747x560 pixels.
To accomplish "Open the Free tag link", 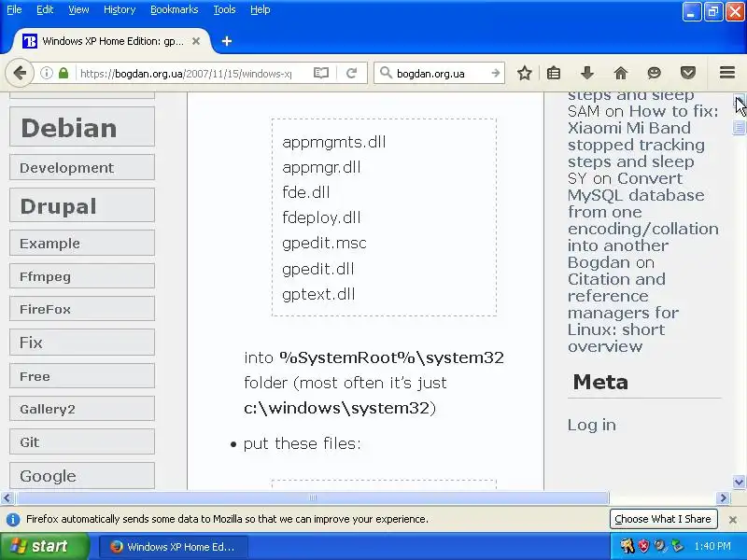I will tap(82, 376).
